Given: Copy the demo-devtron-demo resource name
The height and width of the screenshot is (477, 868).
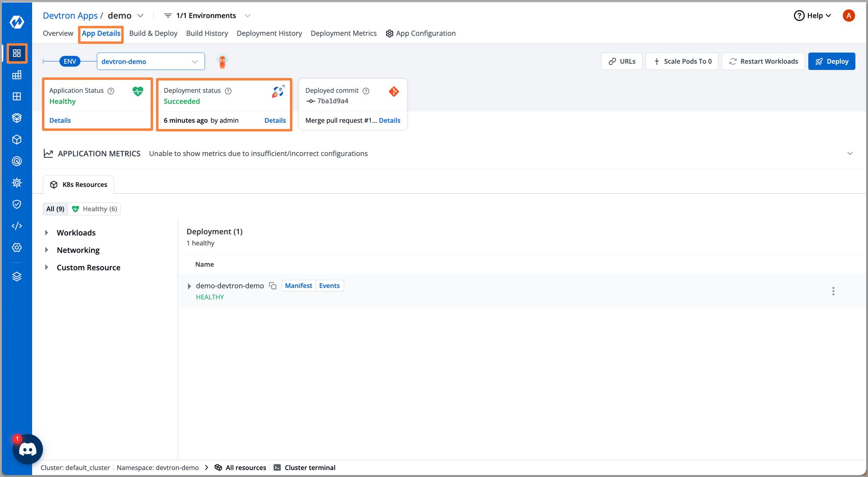Looking at the screenshot, I should [273, 286].
